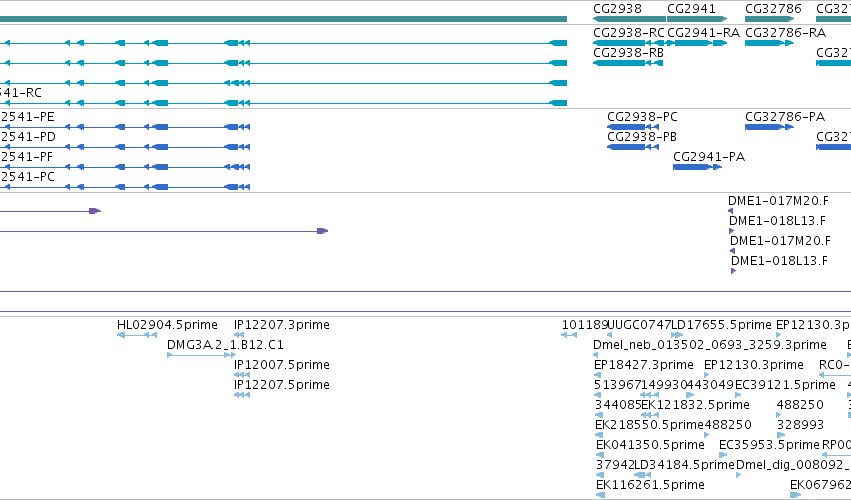Click the 2541-PE protein label
The image size is (851, 500).
(x=27, y=117)
